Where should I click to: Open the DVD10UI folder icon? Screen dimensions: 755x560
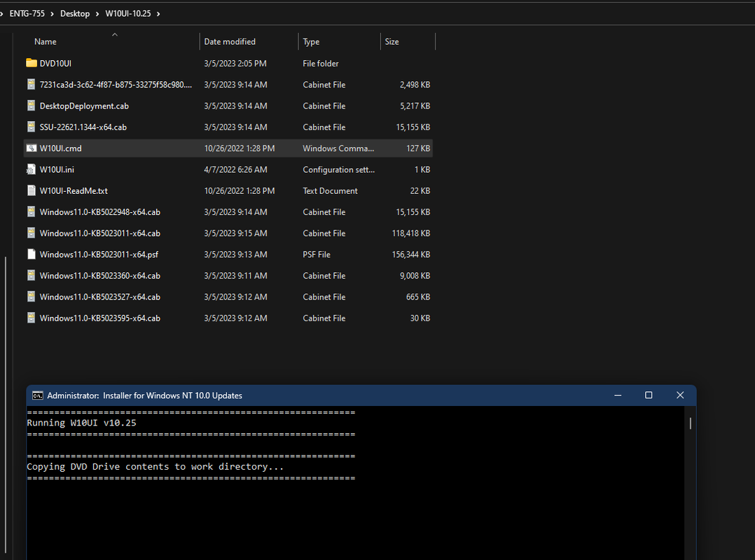(32, 63)
